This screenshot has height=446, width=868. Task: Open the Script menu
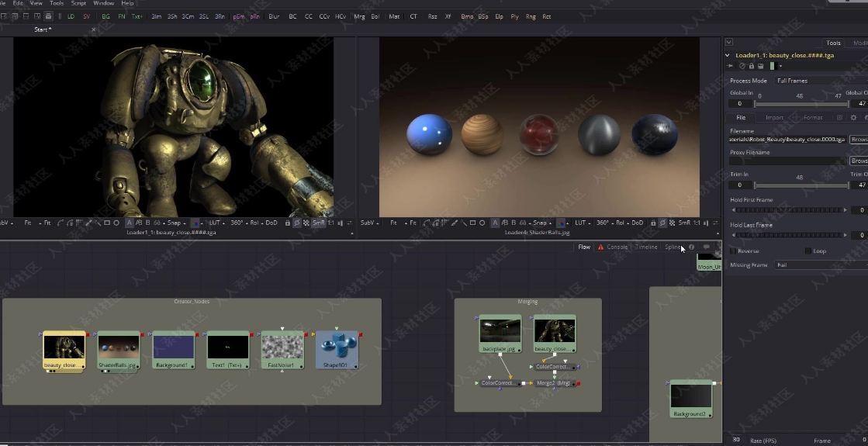[78, 3]
